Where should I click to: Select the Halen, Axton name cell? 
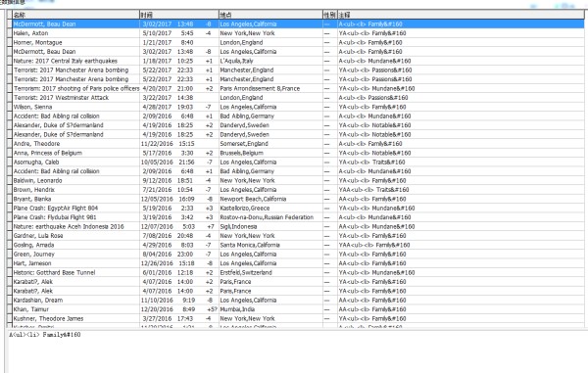click(30, 33)
